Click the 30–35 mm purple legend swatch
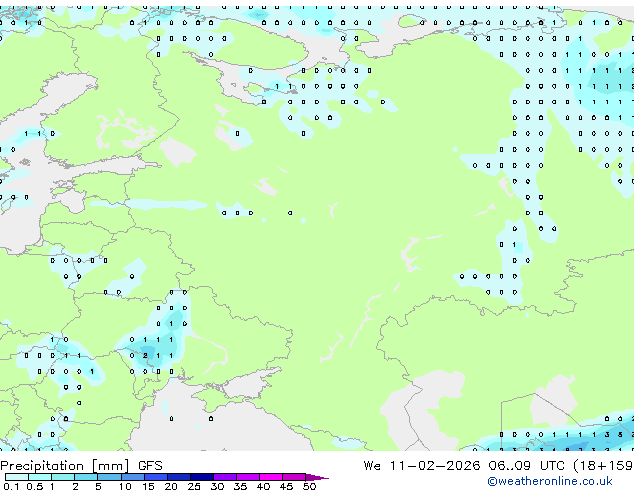 (x=224, y=477)
